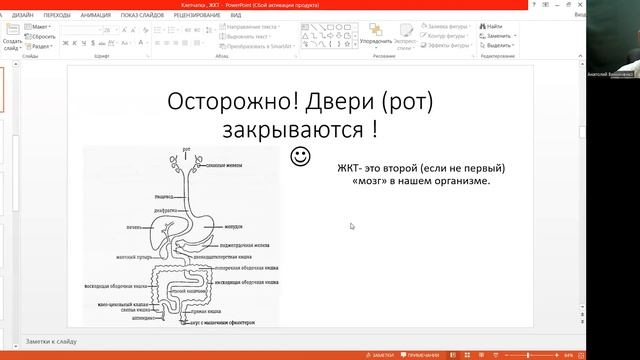
Task: Click the font name input box
Action: pyautogui.click(x=81, y=30)
